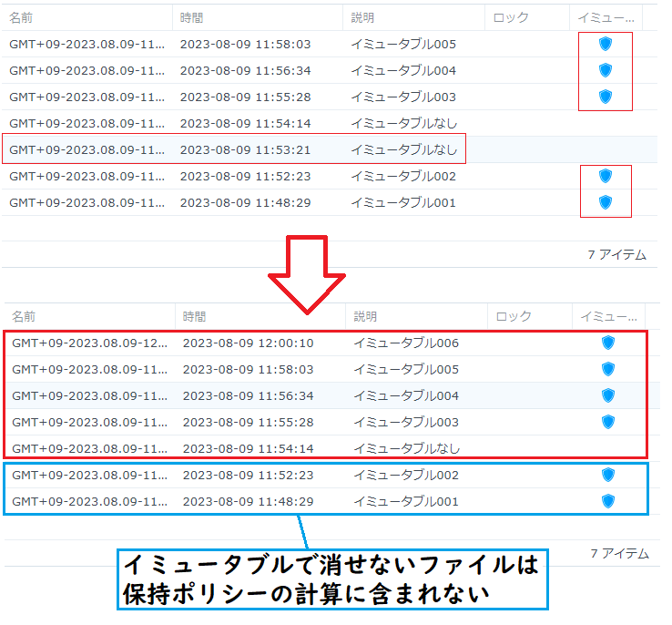
Task: Click イミュータブル006 description cell
Action: coord(406,343)
